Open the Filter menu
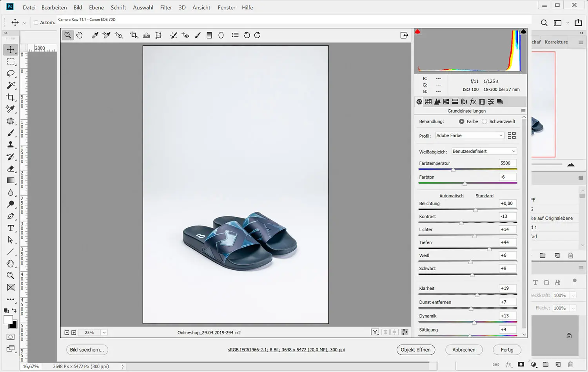Viewport: 588px width, 372px height. click(x=166, y=7)
